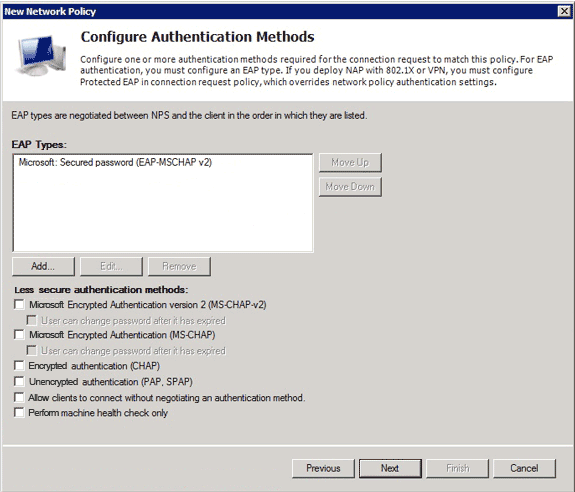Allow clients to connect without negotiating authentication
575x492 pixels.
[19, 397]
